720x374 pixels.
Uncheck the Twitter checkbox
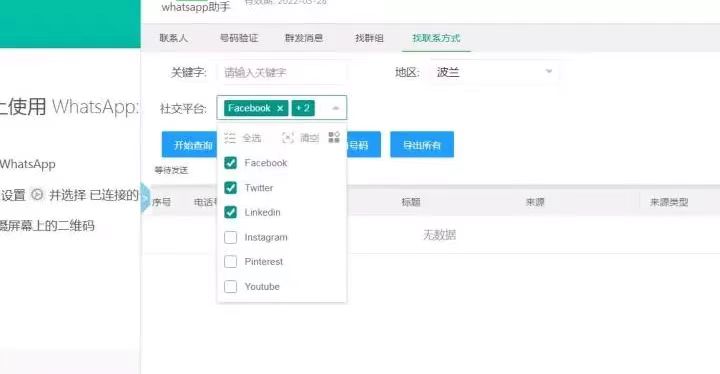point(231,187)
